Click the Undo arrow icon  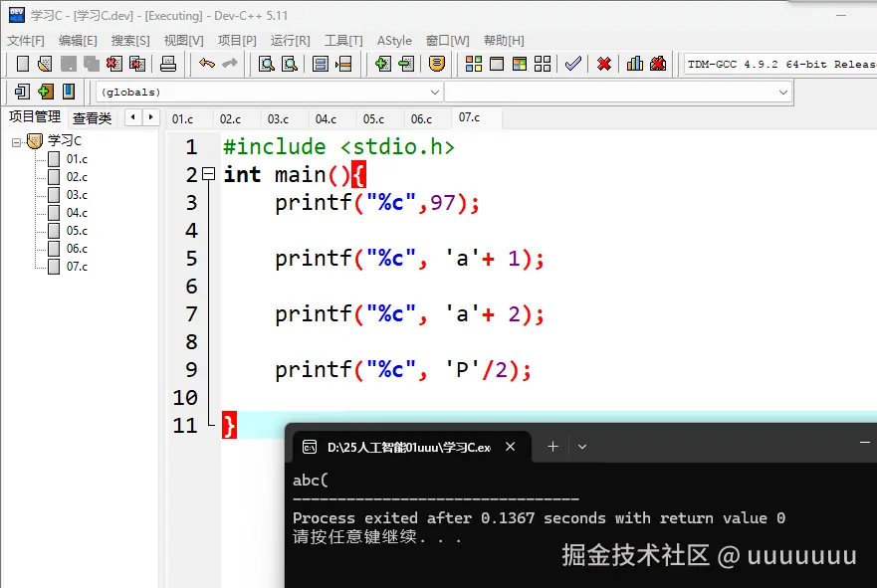[207, 63]
